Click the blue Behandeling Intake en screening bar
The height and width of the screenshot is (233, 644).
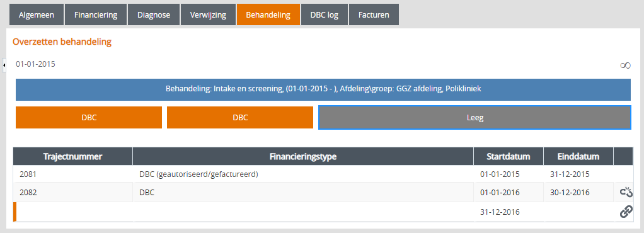point(323,89)
